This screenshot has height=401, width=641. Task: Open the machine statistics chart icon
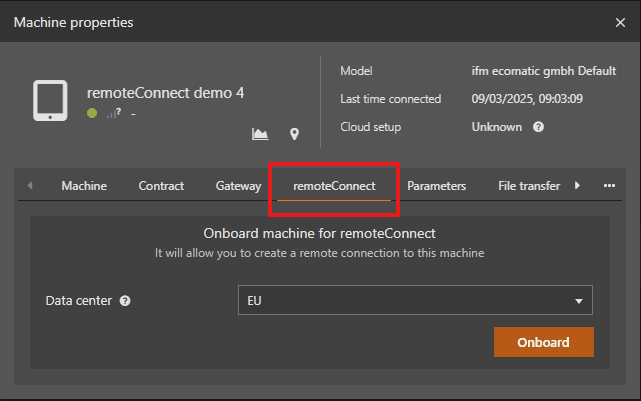point(260,134)
